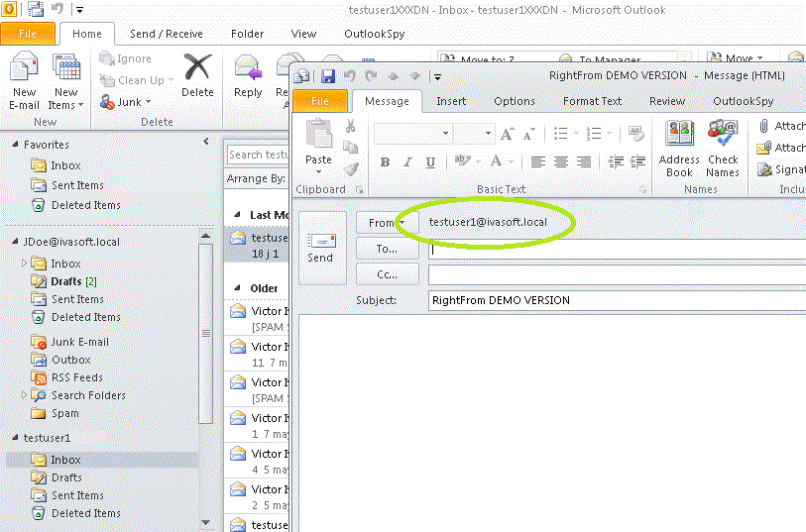Open the Options tab in message window
Screen dimensions: 806x532
(515, 101)
